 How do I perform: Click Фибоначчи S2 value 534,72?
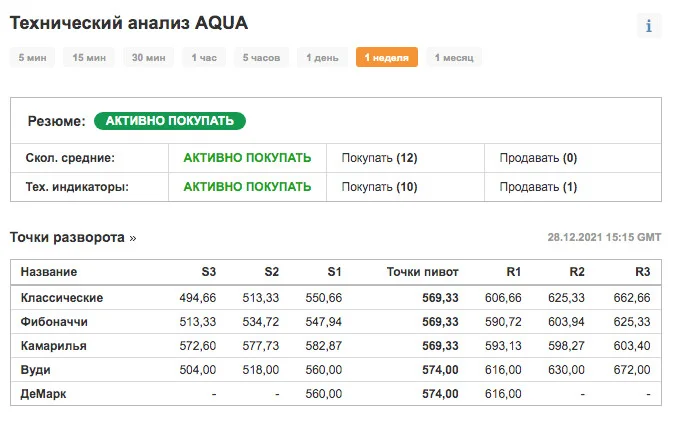[x=261, y=322]
